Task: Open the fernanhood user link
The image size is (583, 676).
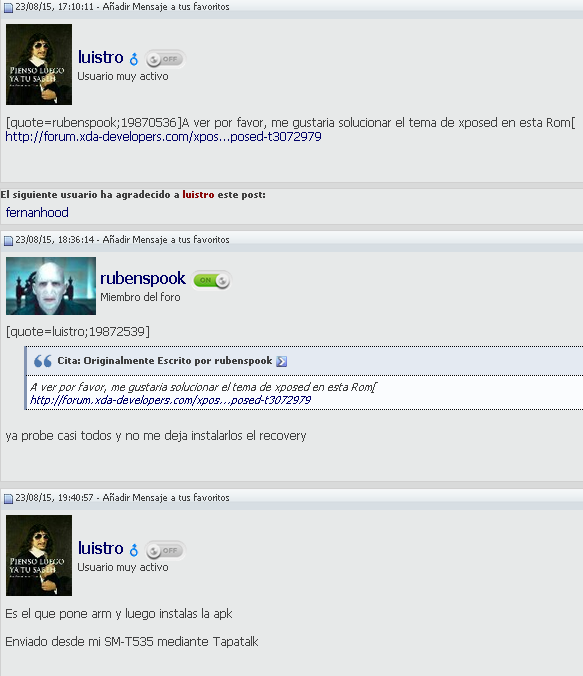Action: pyautogui.click(x=37, y=213)
